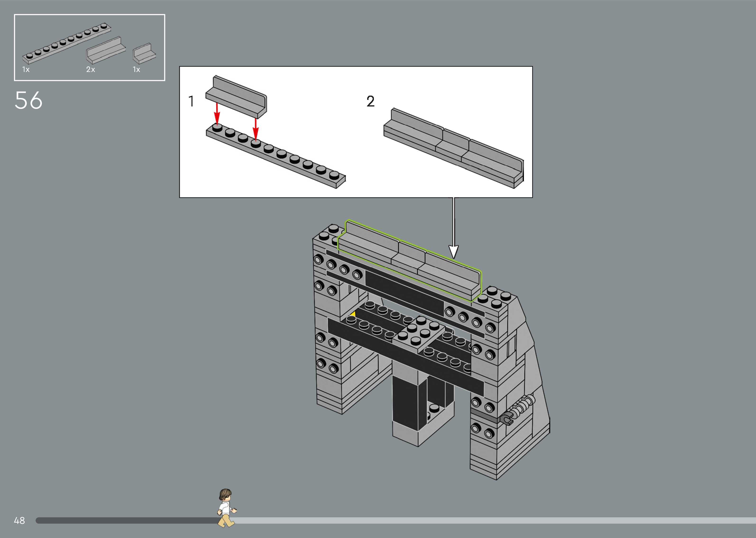The height and width of the screenshot is (538, 756).
Task: Click the page number 48
Action: 19,520
